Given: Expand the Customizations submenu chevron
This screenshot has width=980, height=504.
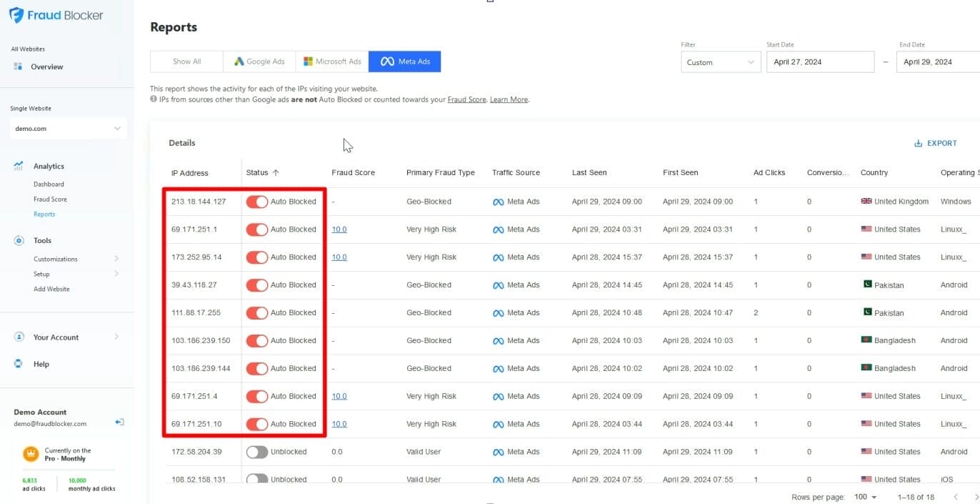Looking at the screenshot, I should coord(116,259).
